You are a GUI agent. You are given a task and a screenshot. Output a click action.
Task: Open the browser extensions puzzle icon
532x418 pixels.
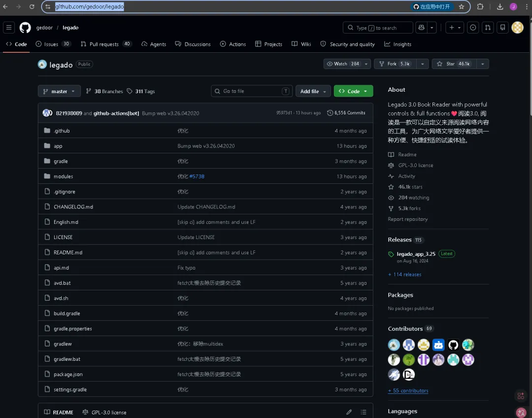click(x=480, y=6)
